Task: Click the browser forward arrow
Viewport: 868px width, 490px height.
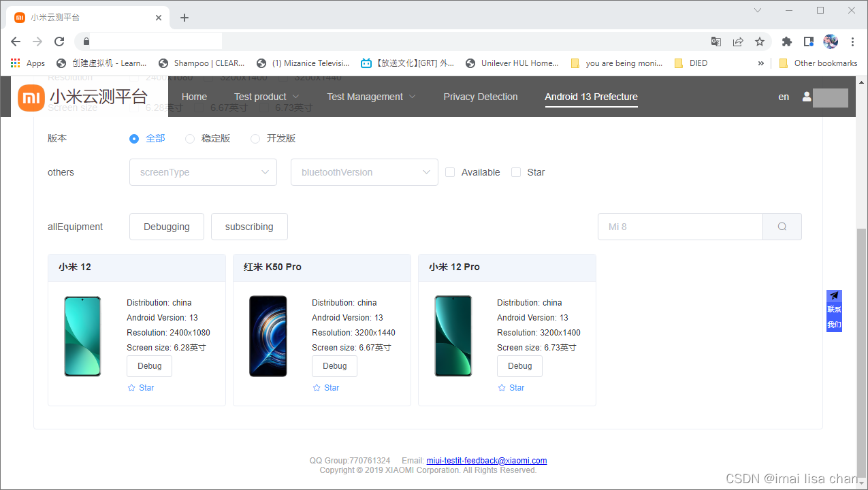Action: point(37,42)
